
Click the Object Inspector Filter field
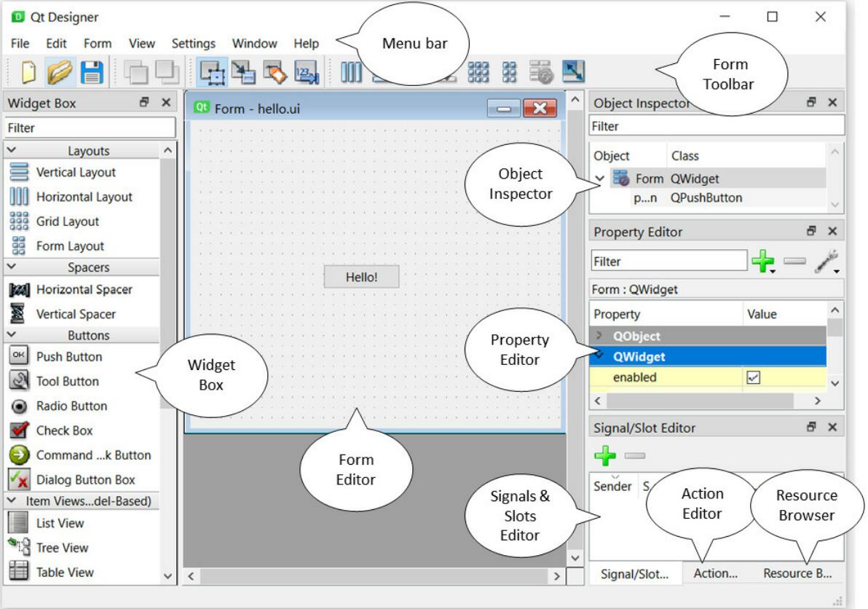717,126
